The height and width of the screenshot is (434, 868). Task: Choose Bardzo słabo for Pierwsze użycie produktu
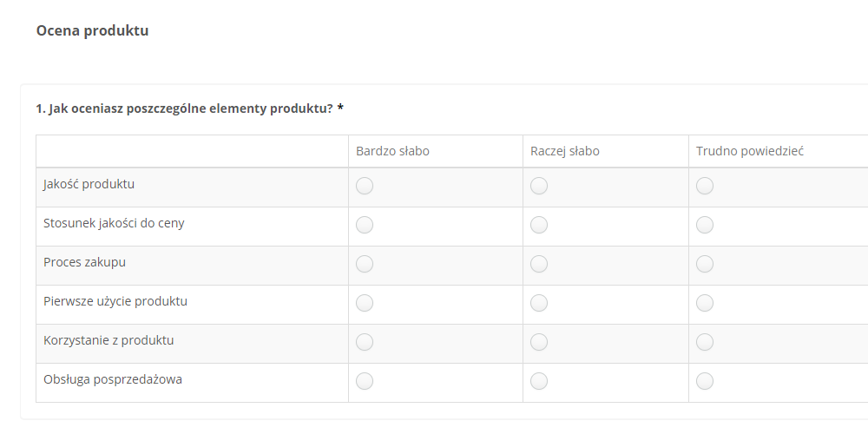click(365, 303)
